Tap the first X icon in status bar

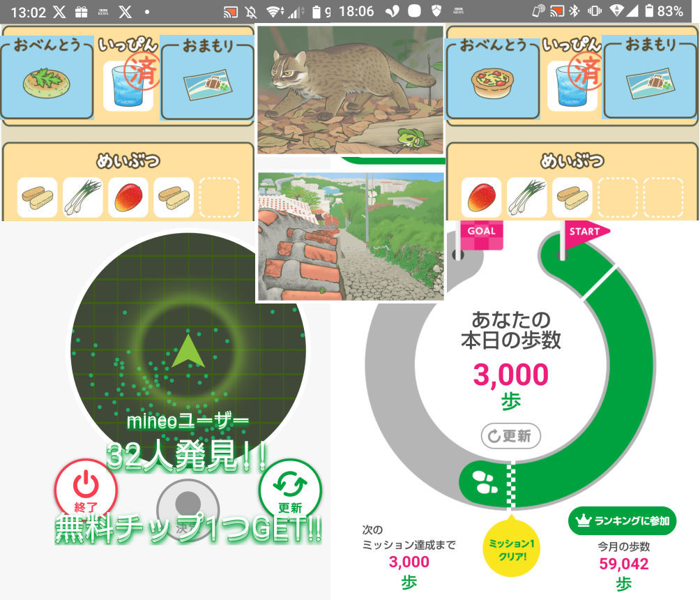(59, 12)
